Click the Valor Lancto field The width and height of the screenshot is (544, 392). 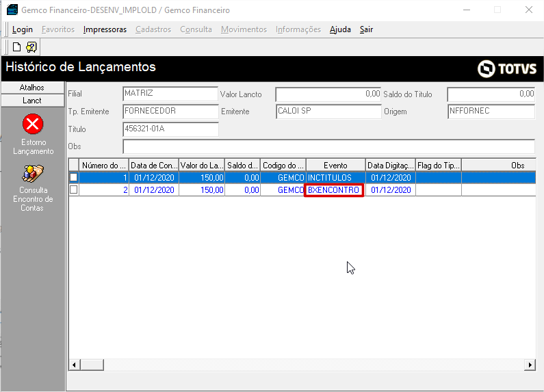tap(328, 94)
